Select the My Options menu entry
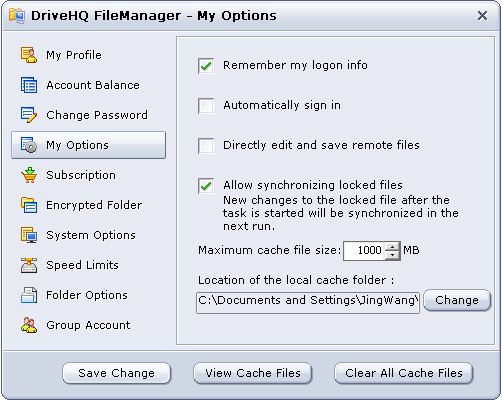 click(89, 145)
